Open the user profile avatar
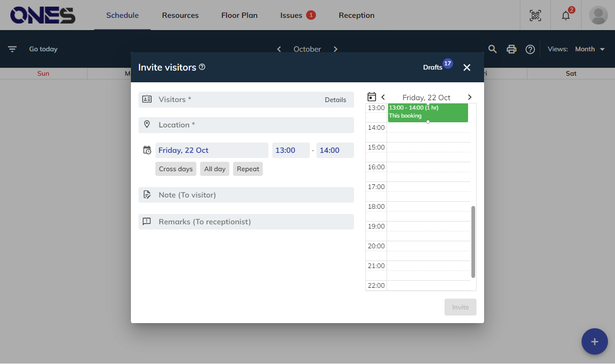Viewport: 615px width, 364px height. pyautogui.click(x=598, y=15)
